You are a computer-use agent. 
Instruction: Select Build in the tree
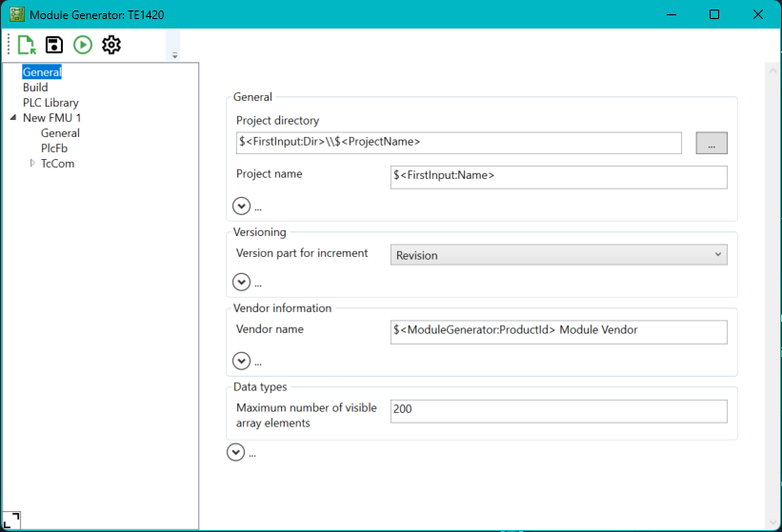point(35,88)
